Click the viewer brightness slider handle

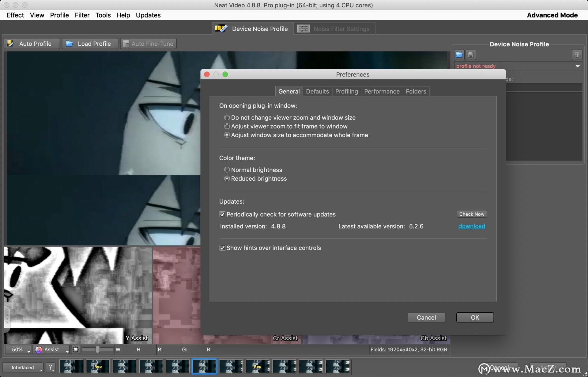[97, 349]
